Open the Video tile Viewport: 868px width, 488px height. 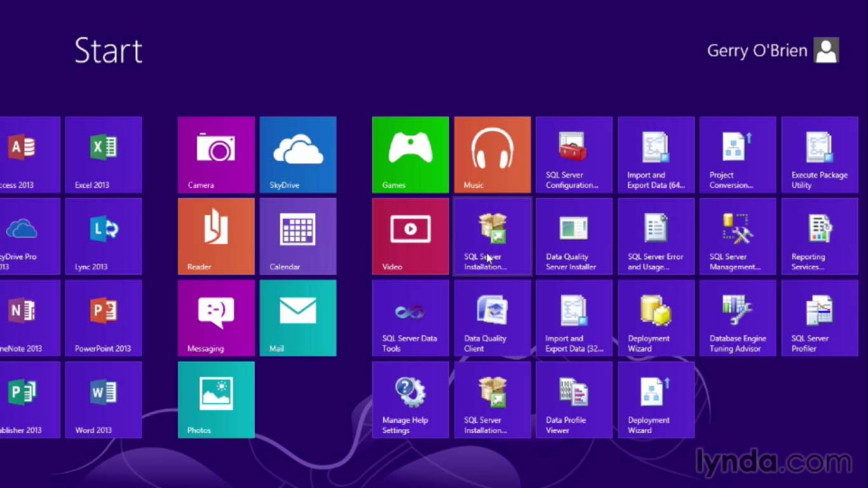pos(410,236)
